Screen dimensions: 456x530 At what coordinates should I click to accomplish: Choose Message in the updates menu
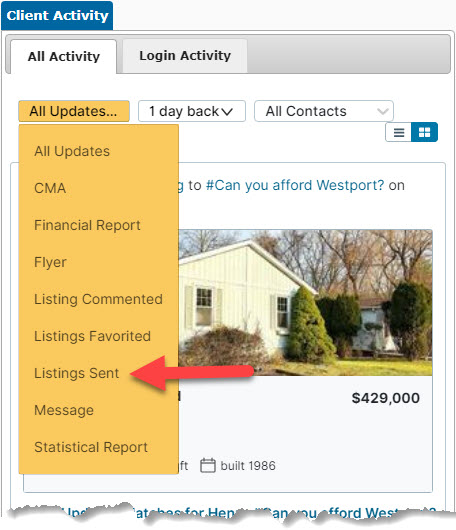tap(64, 410)
